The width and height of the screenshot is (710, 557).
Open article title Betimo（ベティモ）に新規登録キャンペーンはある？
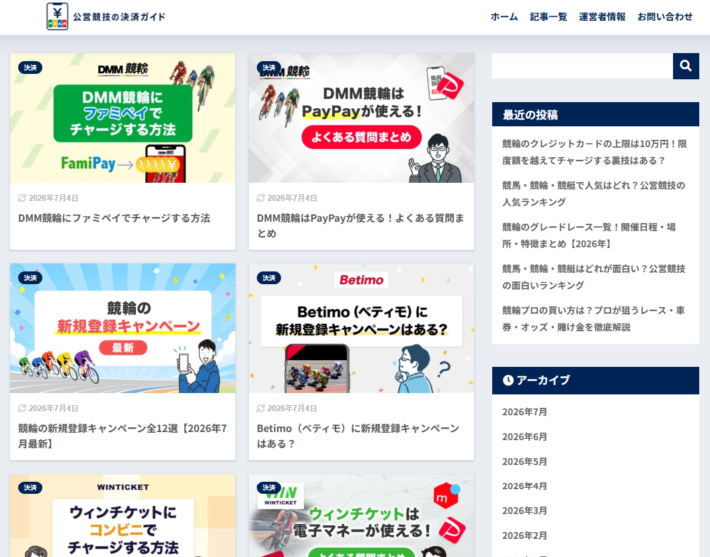[358, 436]
